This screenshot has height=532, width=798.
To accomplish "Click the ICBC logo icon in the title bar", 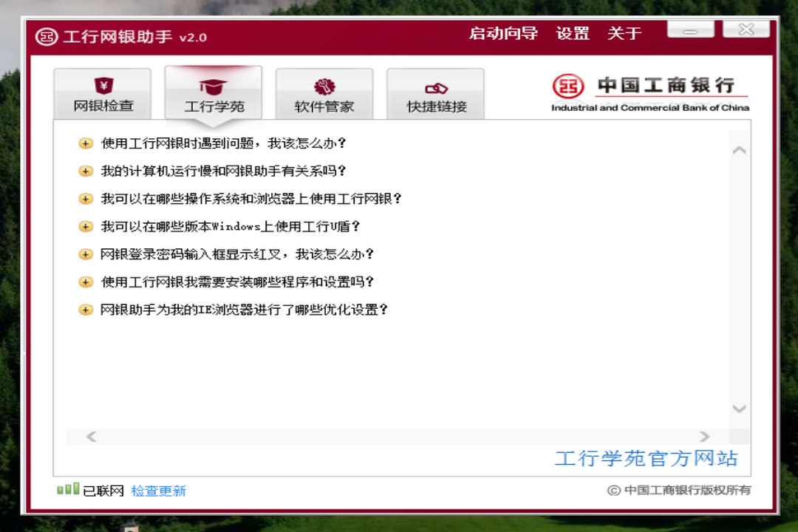I will (46, 33).
